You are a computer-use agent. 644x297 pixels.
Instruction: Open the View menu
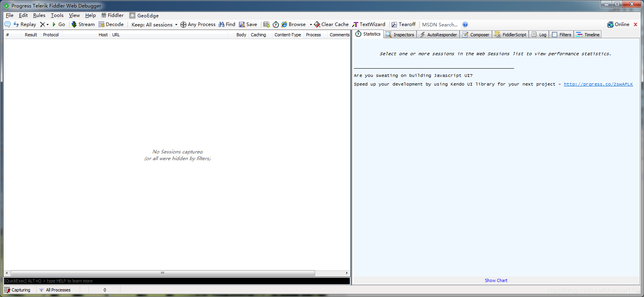[x=74, y=15]
